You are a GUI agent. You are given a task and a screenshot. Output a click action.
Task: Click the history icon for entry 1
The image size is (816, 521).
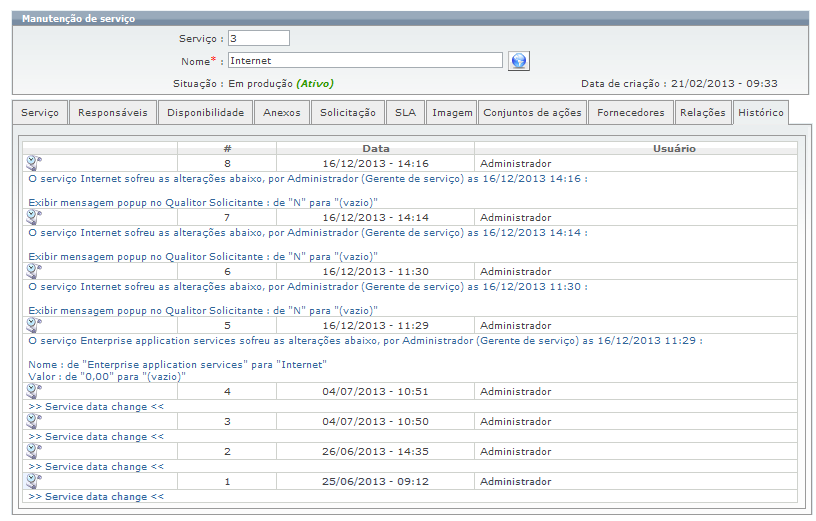click(33, 481)
